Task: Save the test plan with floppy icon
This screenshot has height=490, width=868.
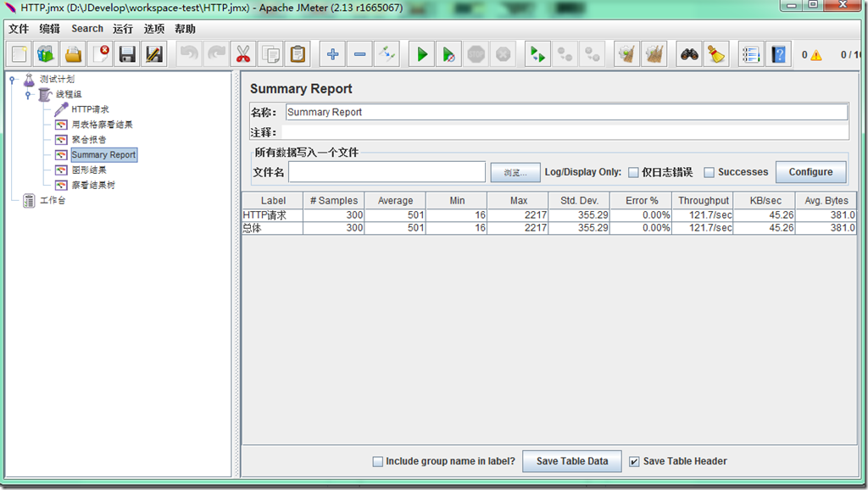Action: point(127,54)
